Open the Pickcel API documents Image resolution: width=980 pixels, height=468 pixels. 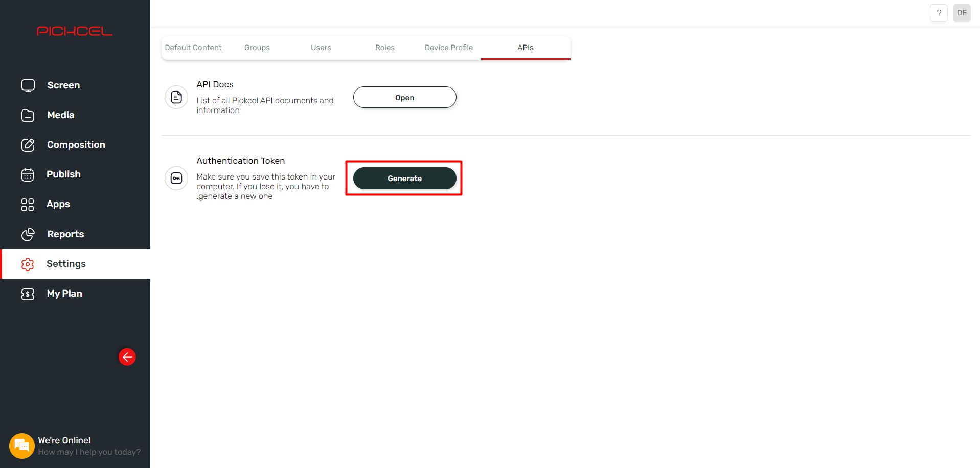tap(404, 97)
